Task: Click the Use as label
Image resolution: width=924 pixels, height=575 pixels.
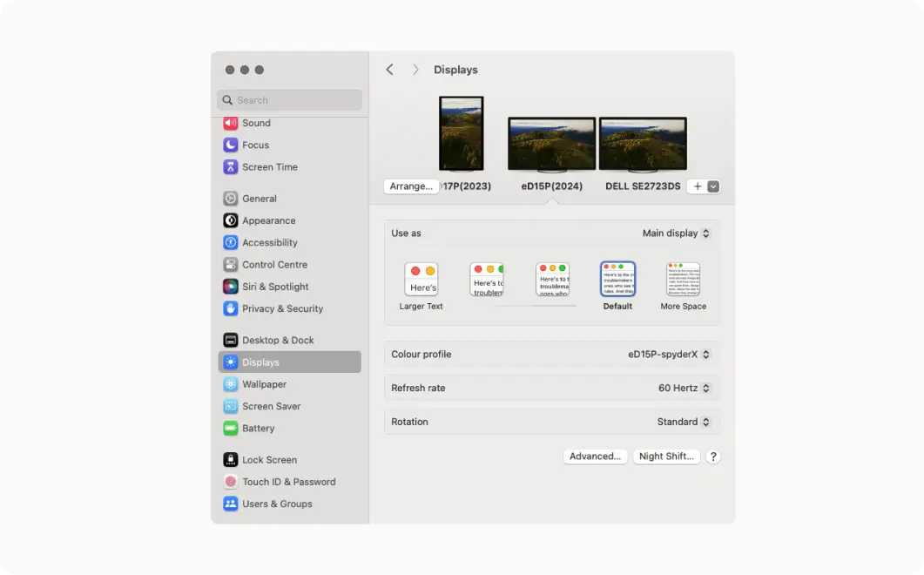Action: coord(406,233)
